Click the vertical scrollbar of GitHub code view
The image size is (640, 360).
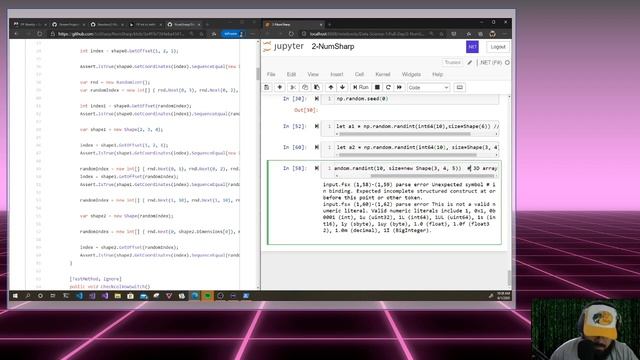258,74
